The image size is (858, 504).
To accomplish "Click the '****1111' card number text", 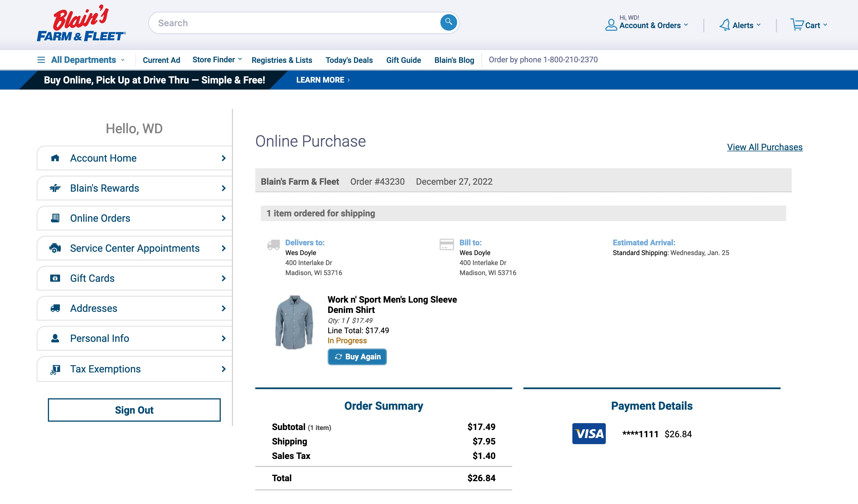I will point(640,434).
